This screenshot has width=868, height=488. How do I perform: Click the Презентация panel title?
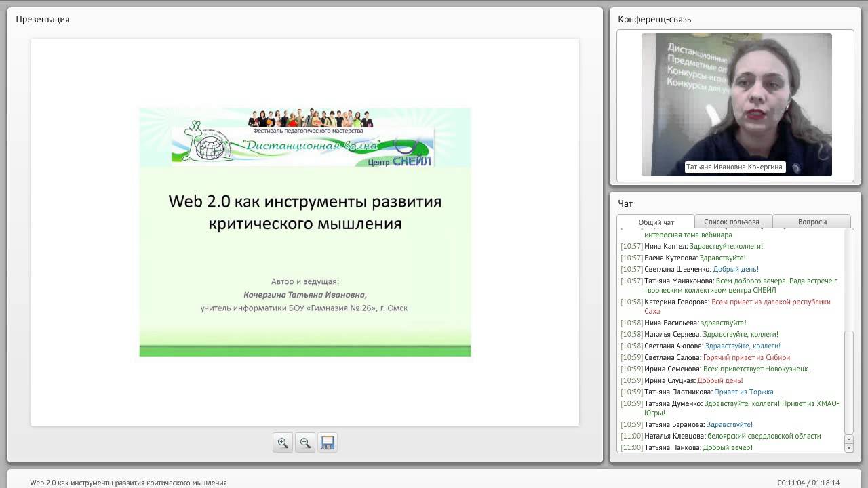pyautogui.click(x=43, y=19)
